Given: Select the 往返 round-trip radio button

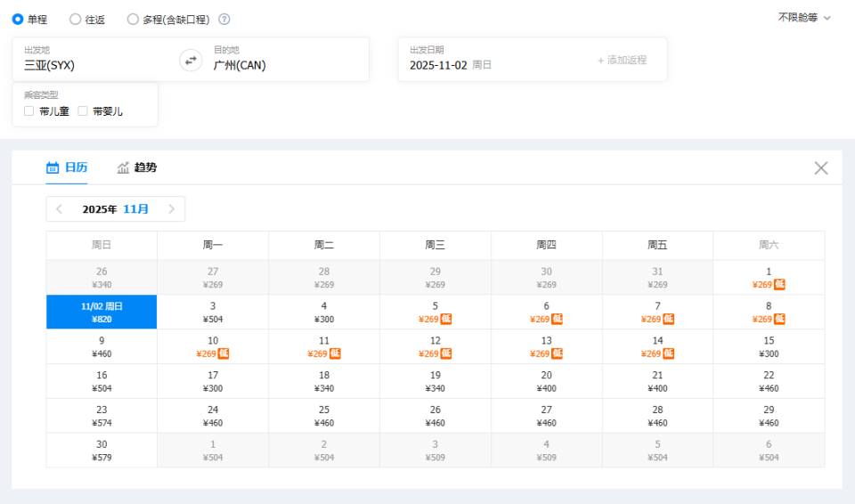Looking at the screenshot, I should [75, 19].
